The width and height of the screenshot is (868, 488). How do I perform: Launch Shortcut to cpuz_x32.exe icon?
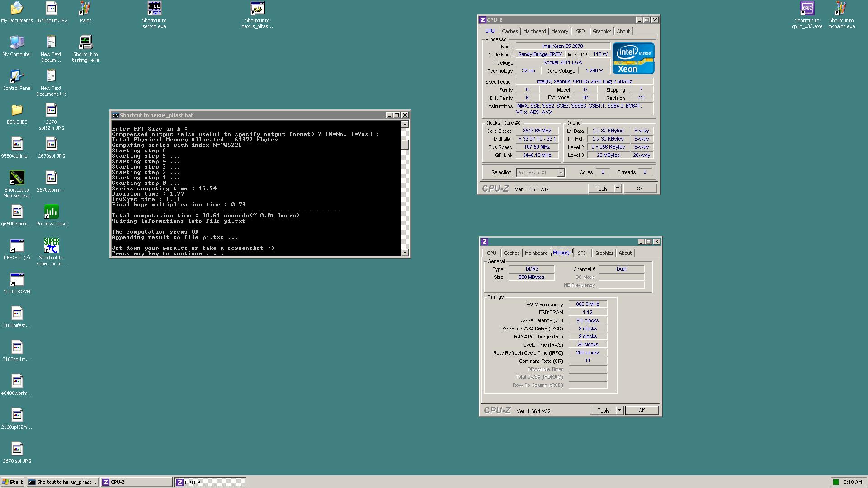tap(807, 15)
